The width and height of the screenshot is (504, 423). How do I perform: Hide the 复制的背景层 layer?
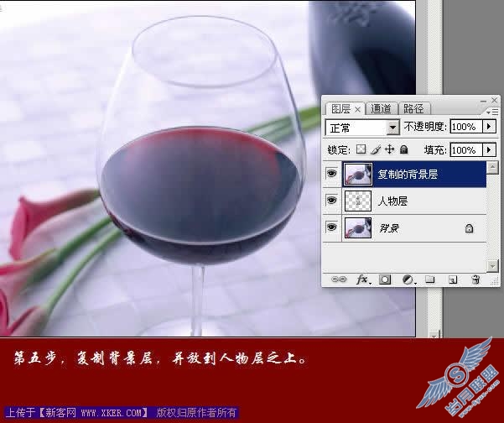[331, 174]
